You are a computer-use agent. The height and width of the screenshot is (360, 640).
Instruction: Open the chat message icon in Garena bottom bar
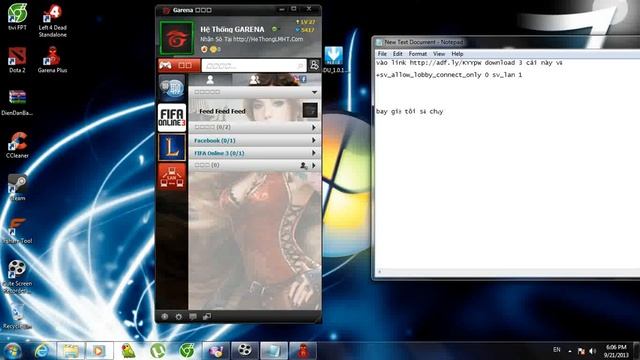[x=193, y=316]
